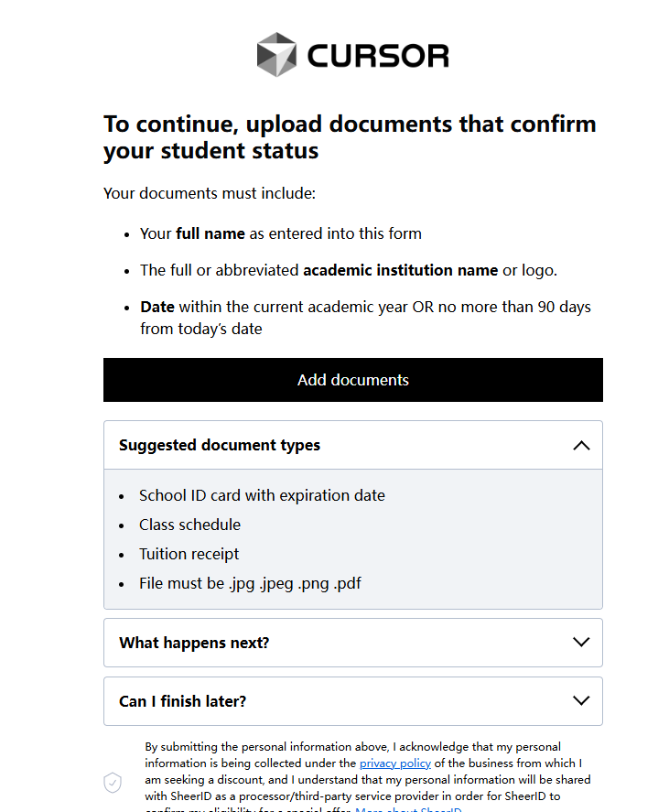The width and height of the screenshot is (669, 812).
Task: Open the Add documents uploader
Action: [353, 380]
